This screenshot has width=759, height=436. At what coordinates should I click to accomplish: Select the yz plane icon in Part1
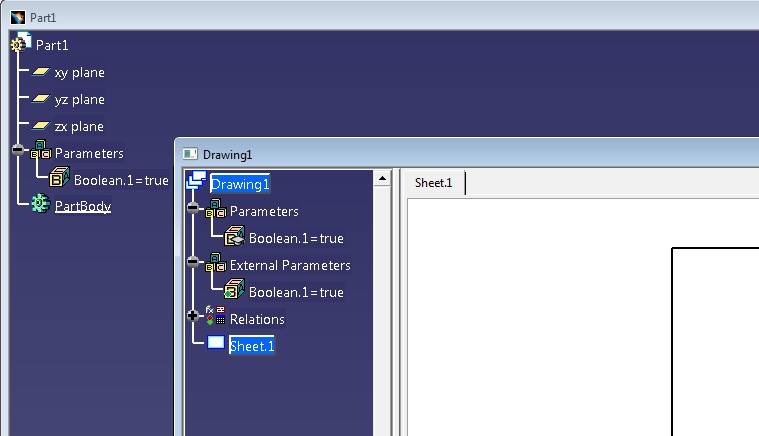pos(41,99)
